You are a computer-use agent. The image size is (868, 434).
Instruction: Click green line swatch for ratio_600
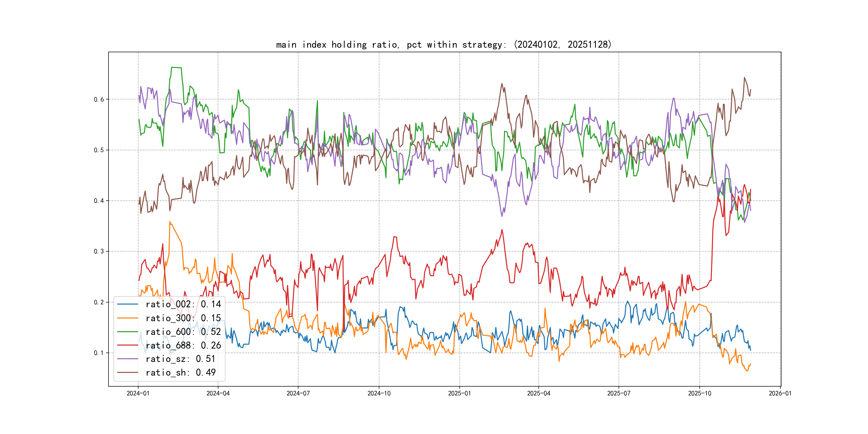click(127, 332)
